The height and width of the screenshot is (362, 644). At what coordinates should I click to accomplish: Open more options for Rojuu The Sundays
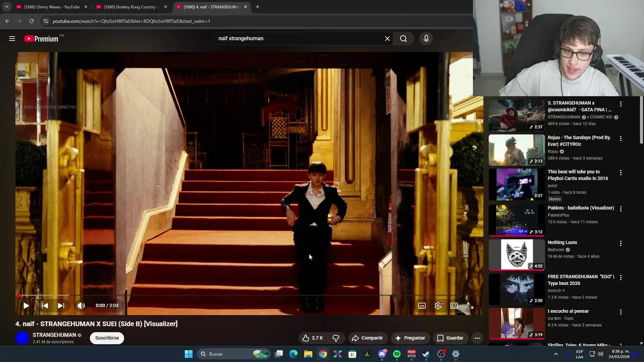[x=621, y=138]
